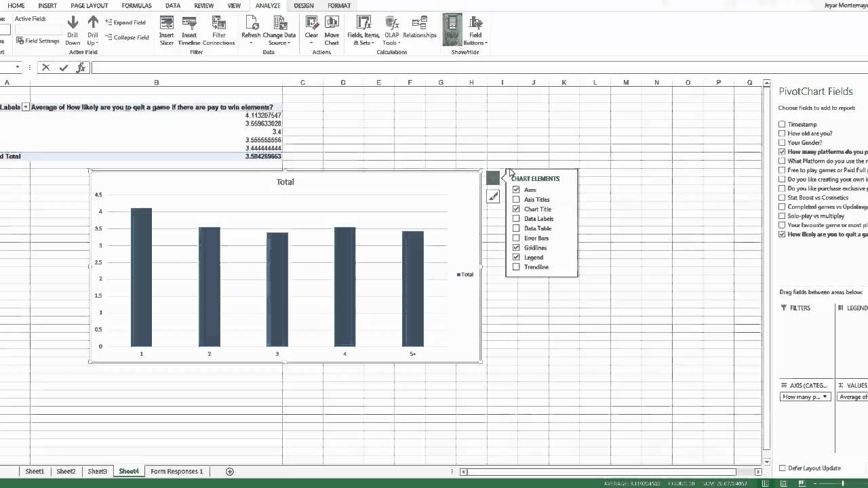Check Axis Titles in Chart Elements
Image resolution: width=868 pixels, height=488 pixels.
516,199
